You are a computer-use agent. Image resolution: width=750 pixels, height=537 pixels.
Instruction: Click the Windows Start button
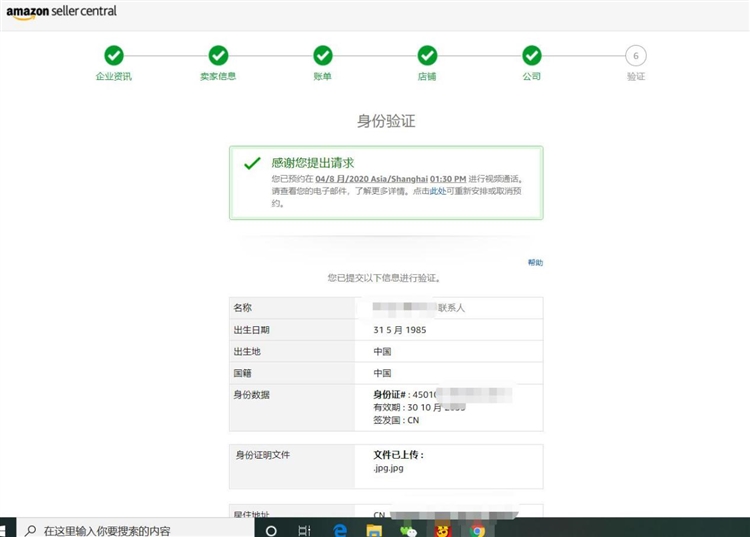8,530
